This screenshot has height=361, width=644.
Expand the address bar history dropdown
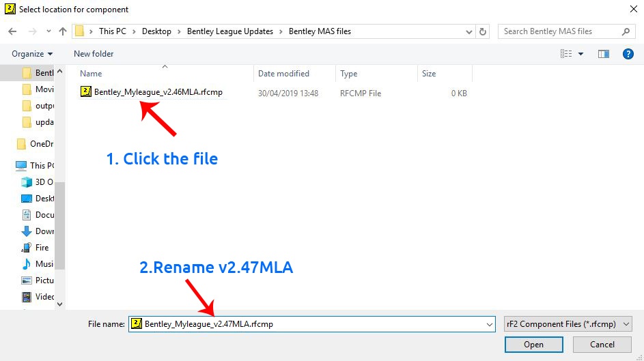468,32
